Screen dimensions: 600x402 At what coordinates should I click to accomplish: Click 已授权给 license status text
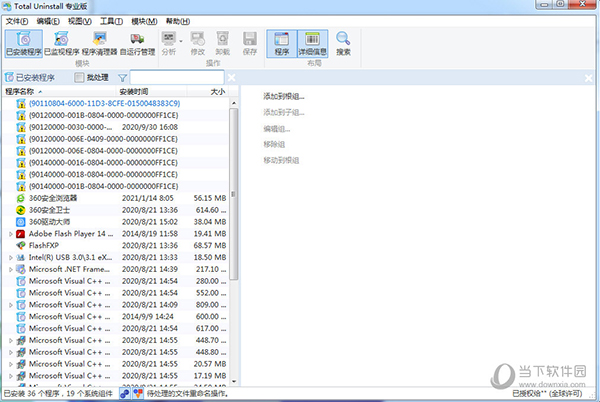pyautogui.click(x=547, y=394)
